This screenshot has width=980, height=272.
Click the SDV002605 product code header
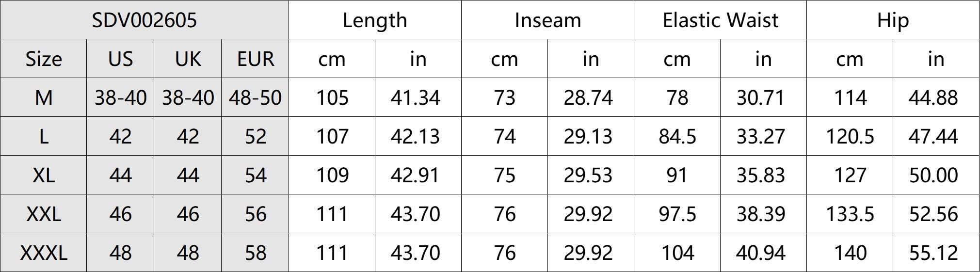(145, 20)
